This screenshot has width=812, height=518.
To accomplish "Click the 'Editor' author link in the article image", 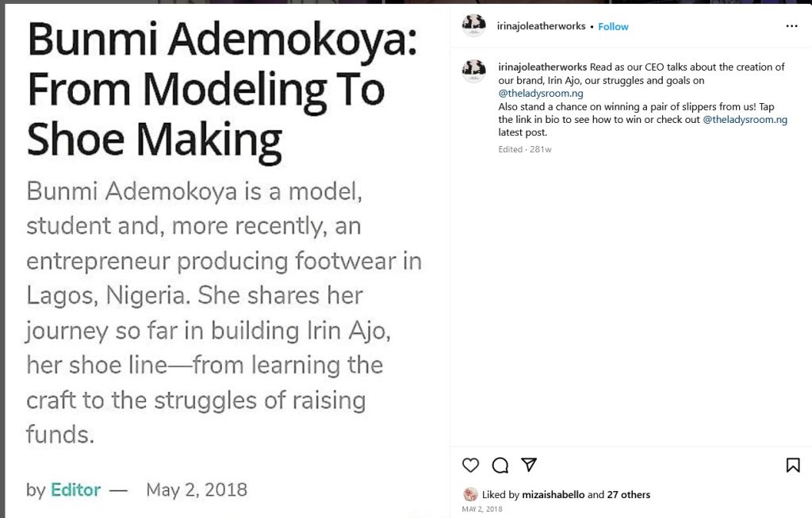I will pyautogui.click(x=75, y=489).
